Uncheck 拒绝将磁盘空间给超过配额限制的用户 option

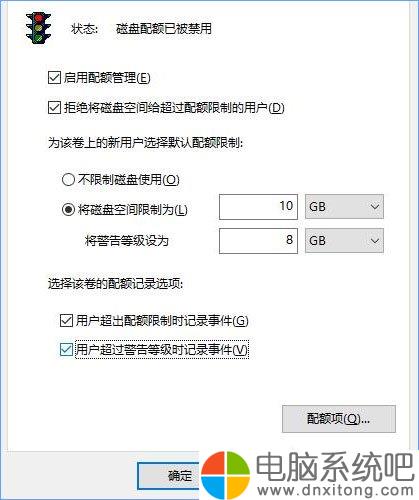pyautogui.click(x=54, y=108)
